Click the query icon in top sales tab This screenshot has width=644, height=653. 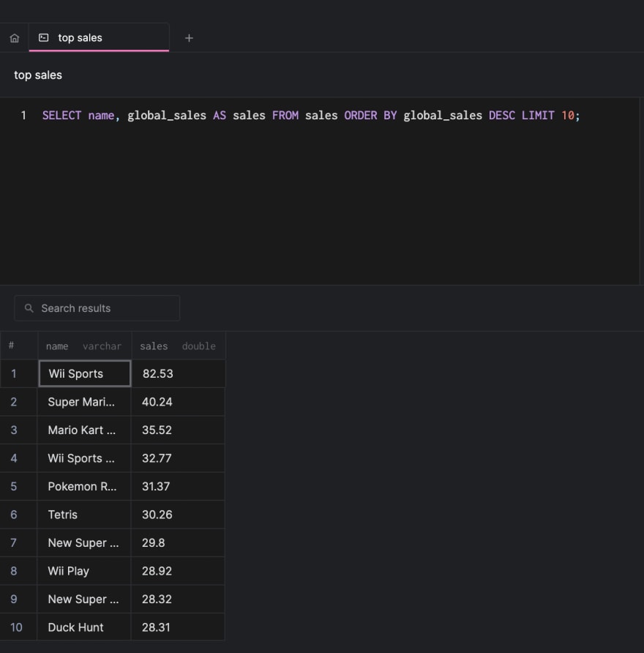[44, 38]
